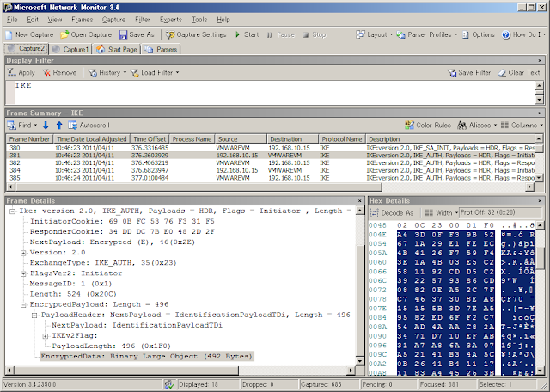The height and width of the screenshot is (392, 550).
Task: Close the Display Filter pane
Action: (x=540, y=61)
